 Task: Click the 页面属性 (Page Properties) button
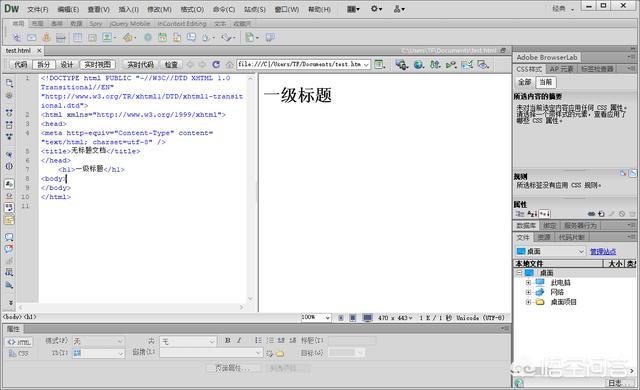233,368
